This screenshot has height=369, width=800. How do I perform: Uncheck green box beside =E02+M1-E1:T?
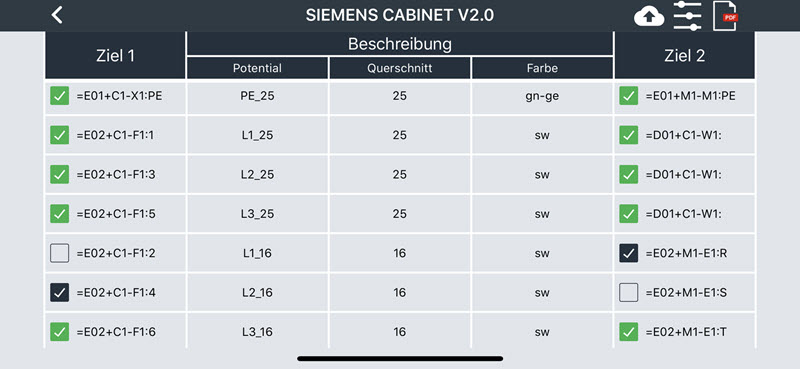pos(629,332)
